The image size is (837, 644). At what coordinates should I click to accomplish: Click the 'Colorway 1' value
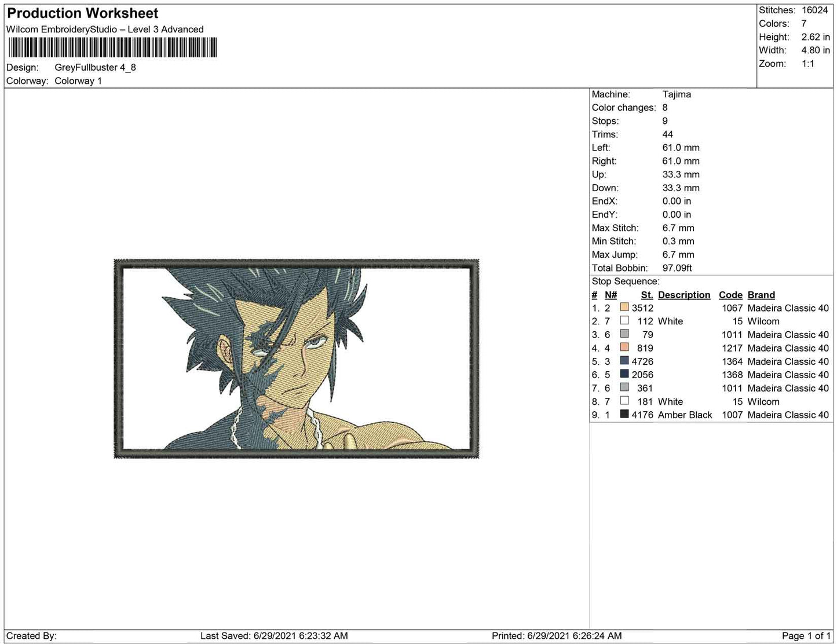coord(78,81)
